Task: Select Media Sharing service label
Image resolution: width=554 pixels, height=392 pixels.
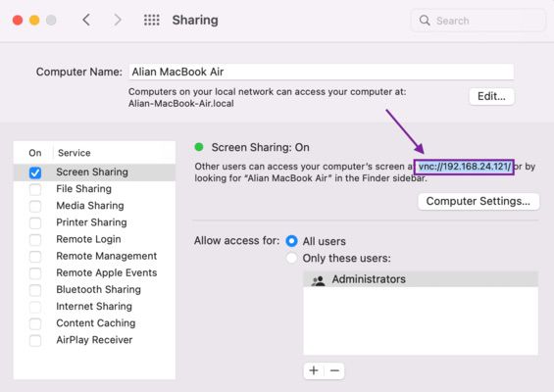Action: (90, 206)
